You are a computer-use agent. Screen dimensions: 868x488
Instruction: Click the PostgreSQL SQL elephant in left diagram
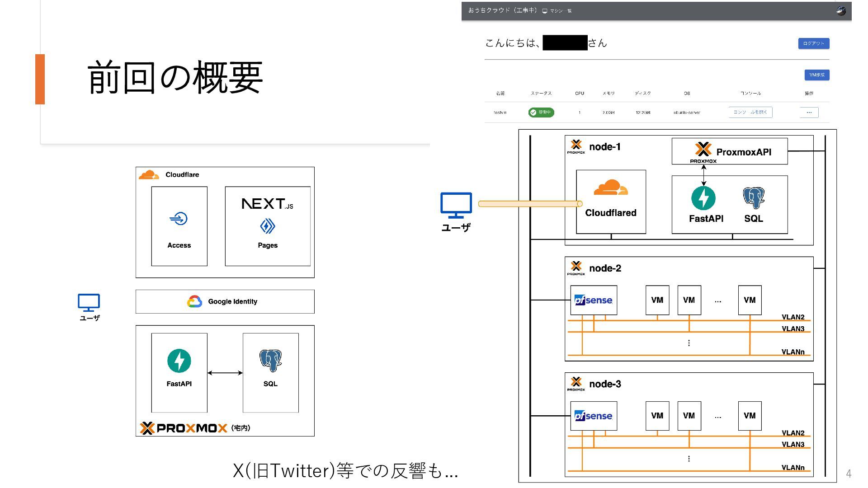click(270, 361)
